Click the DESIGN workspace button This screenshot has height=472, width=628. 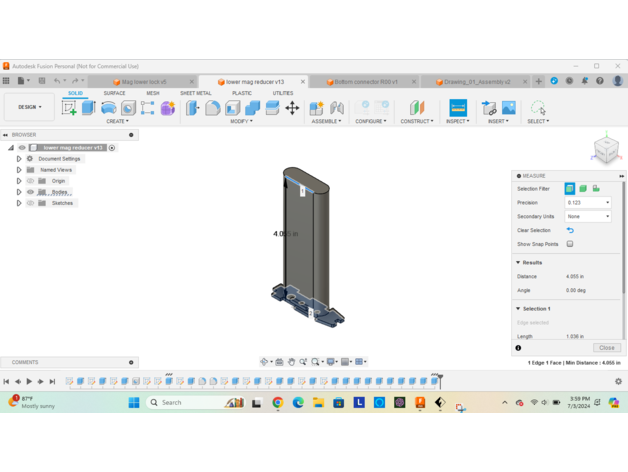29,107
